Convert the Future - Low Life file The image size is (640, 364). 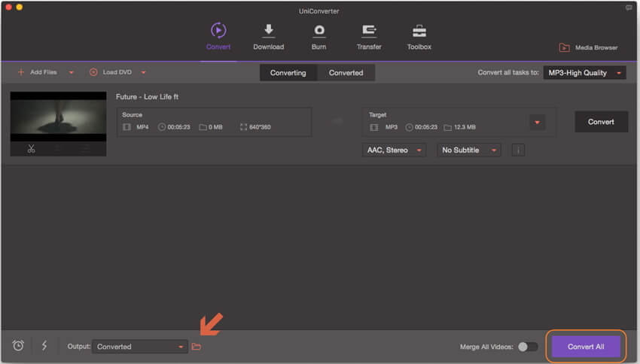[x=602, y=122]
